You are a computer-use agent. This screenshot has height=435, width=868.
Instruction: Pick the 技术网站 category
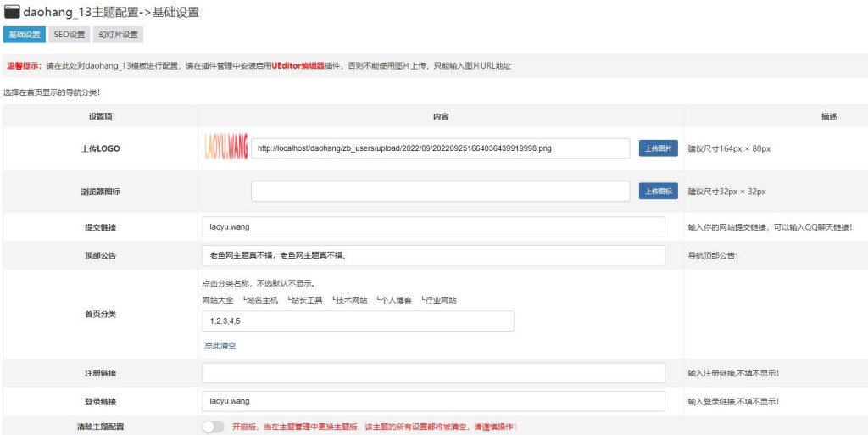[x=349, y=300]
